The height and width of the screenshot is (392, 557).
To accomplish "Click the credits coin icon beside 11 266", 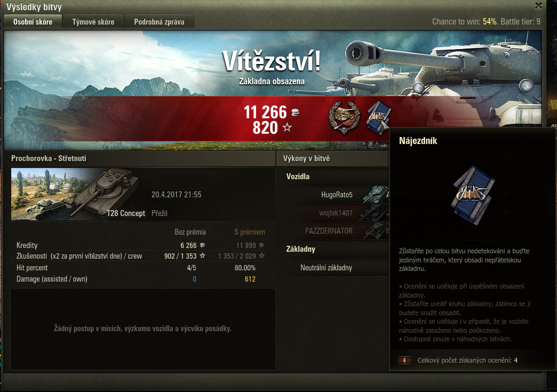I will point(295,113).
